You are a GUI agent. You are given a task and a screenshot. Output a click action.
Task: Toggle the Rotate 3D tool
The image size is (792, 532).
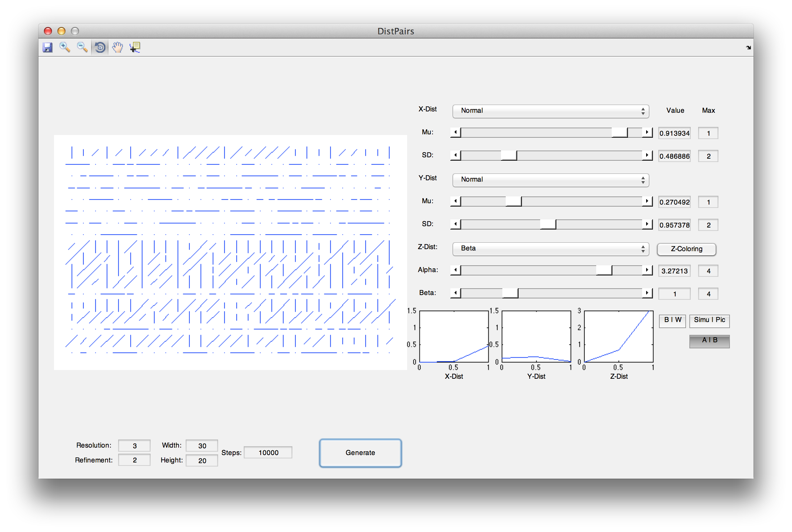click(100, 47)
